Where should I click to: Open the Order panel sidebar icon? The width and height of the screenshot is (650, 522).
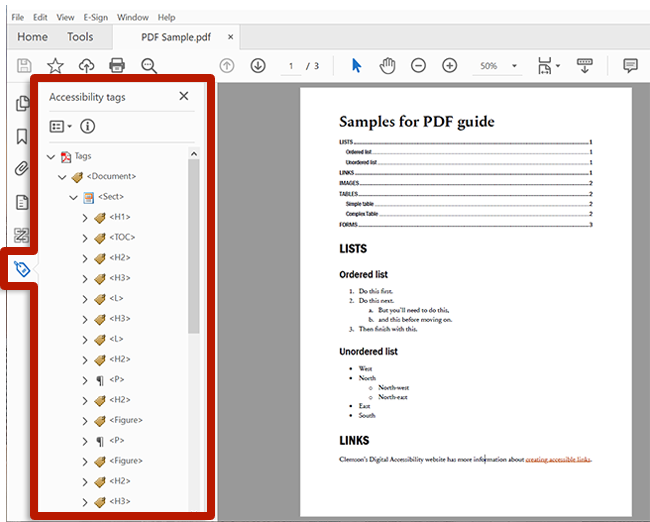coord(22,235)
